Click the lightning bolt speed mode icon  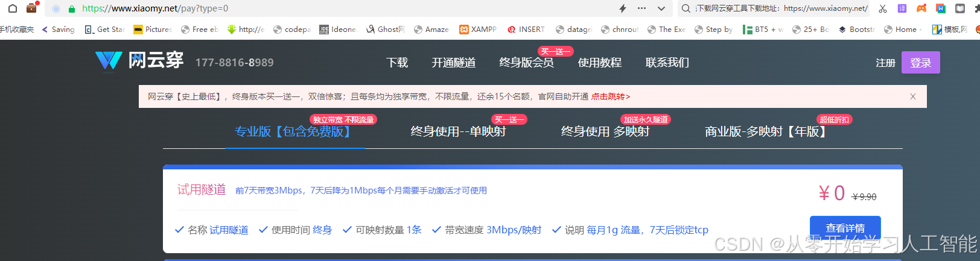click(623, 8)
